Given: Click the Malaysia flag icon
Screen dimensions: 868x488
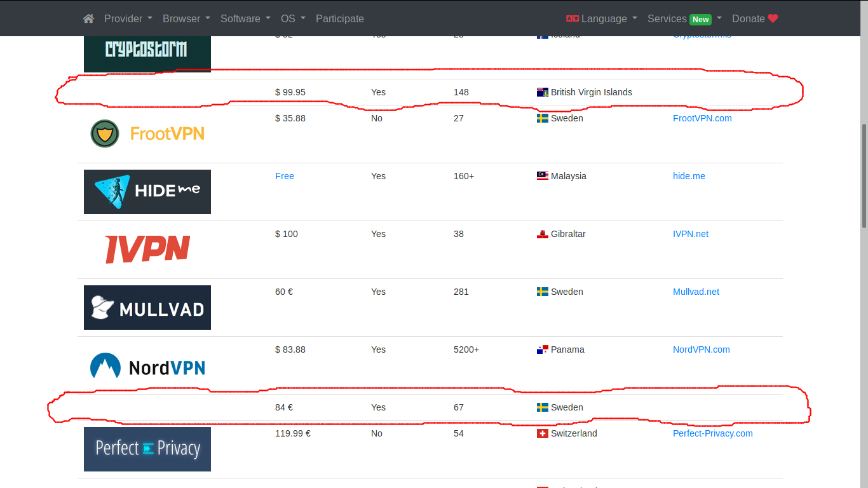Looking at the screenshot, I should (542, 176).
